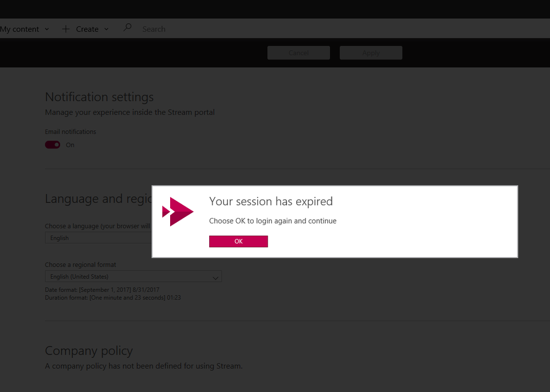Click the Notification settings heading
This screenshot has width=550, height=392.
99,96
